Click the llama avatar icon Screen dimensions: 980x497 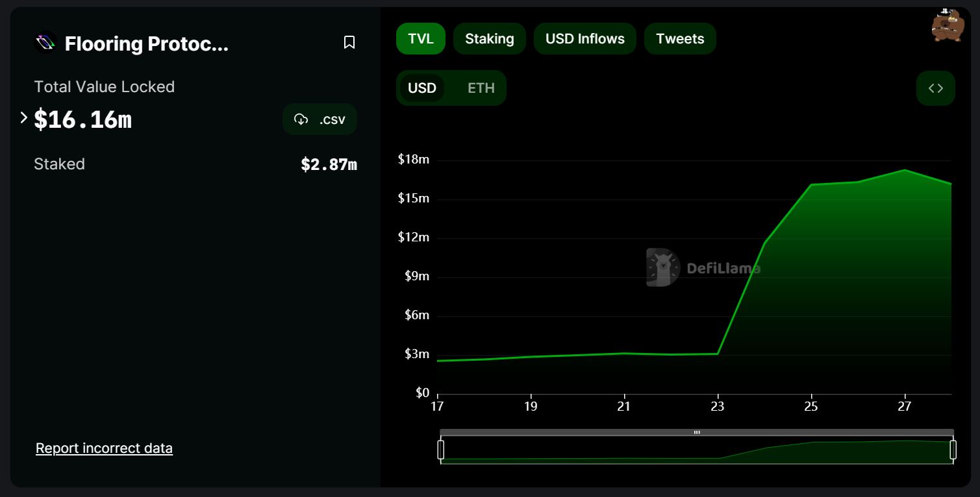(947, 26)
